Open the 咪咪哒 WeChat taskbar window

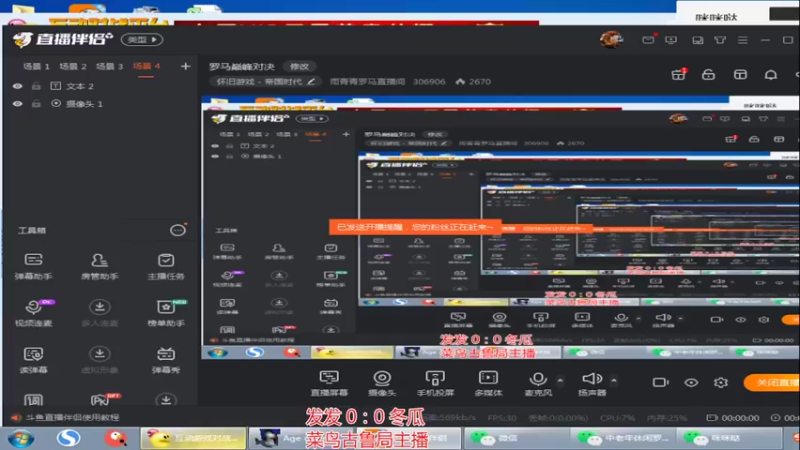tap(728, 438)
